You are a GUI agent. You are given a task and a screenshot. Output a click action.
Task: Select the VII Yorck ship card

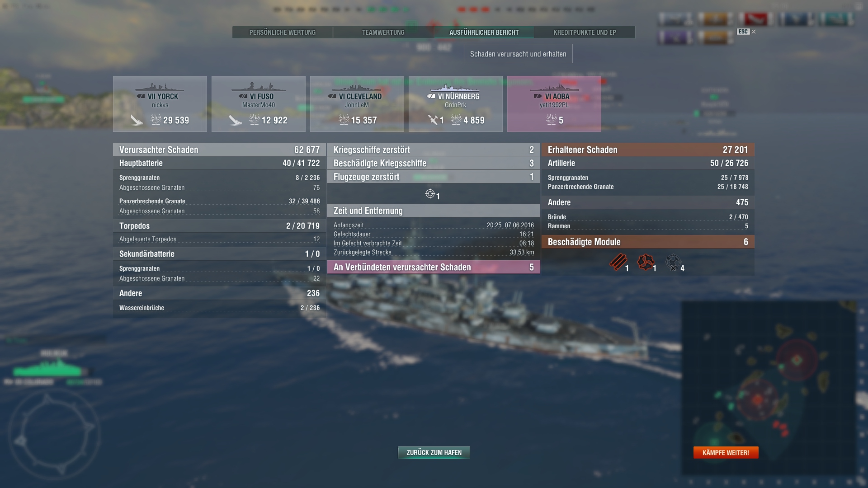[160, 104]
